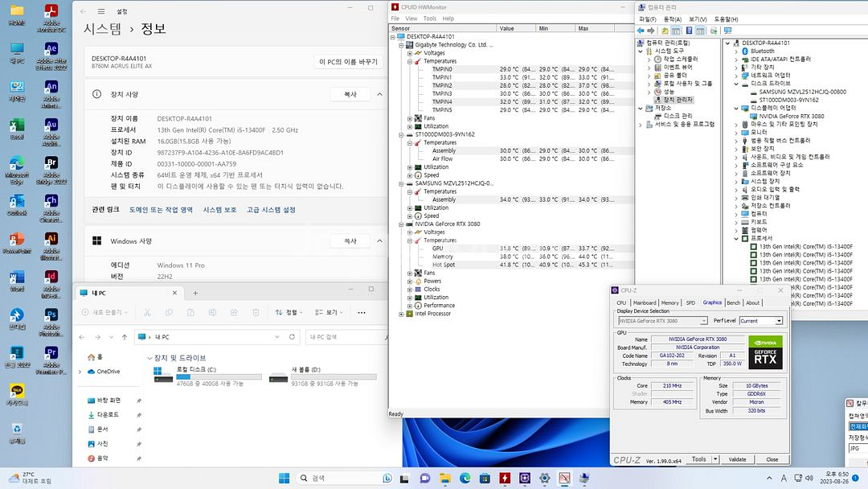The width and height of the screenshot is (868, 489).
Task: Click the scan hardware monitor icon in Computer Management toolbar
Action: coord(727,31)
